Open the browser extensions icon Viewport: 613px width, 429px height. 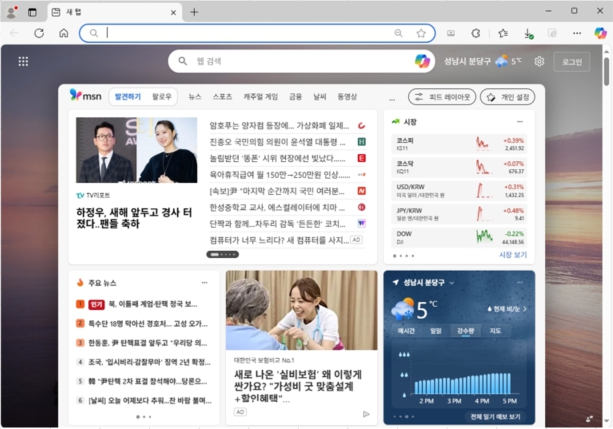coord(475,33)
